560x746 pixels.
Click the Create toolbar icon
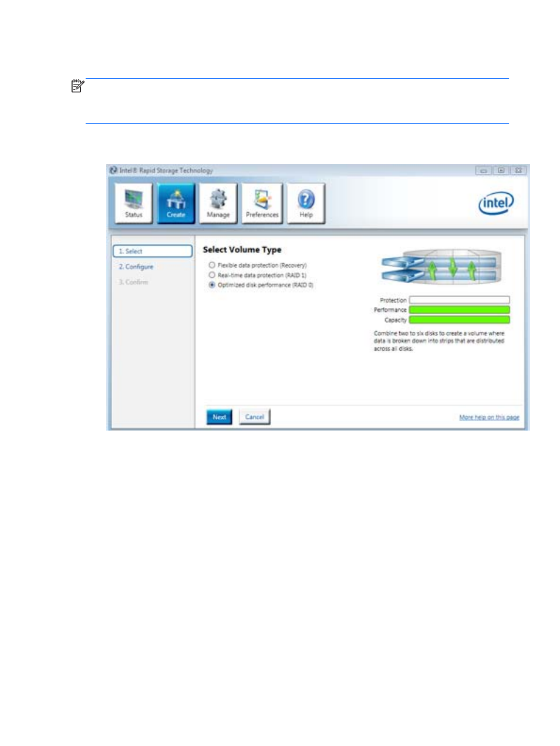[x=176, y=203]
